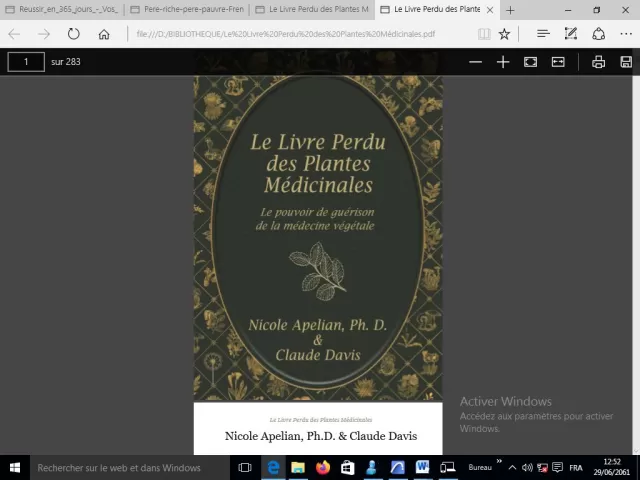This screenshot has height=480, width=640.
Task: Open the Action Center notifications icon
Action: 557,467
